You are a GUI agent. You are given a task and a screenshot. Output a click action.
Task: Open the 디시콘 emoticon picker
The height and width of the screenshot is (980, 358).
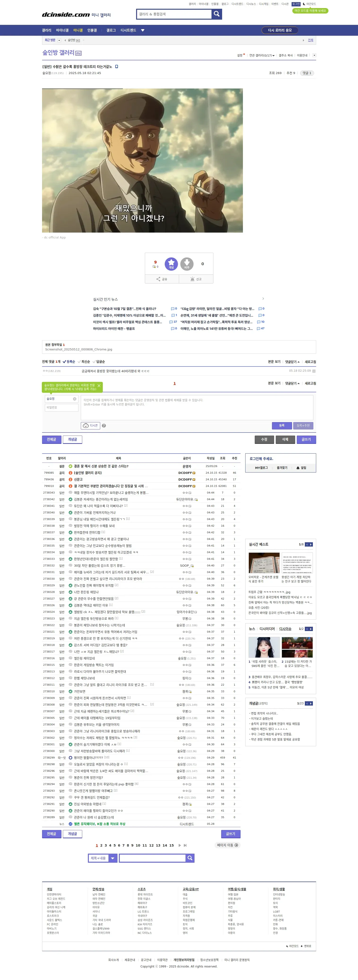[91, 426]
